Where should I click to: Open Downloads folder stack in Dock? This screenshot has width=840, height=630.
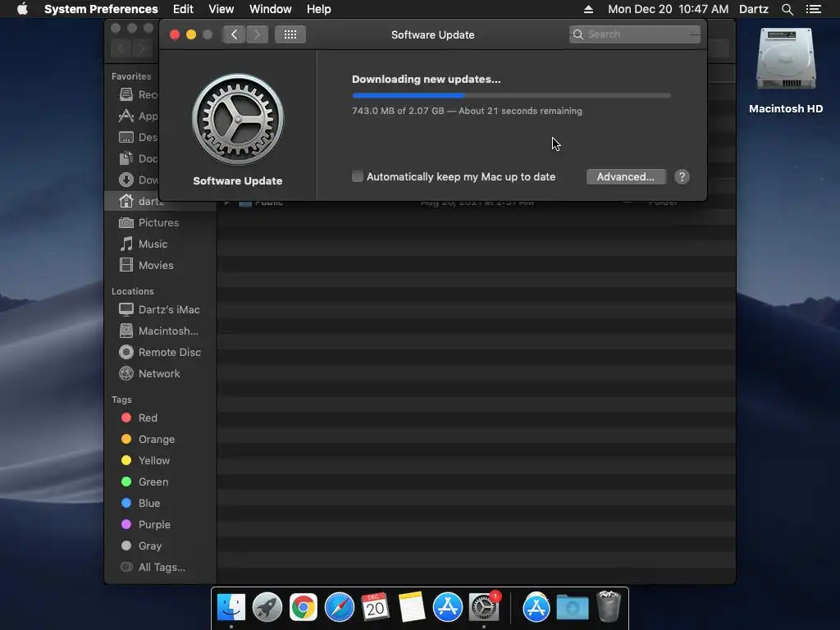coord(572,607)
